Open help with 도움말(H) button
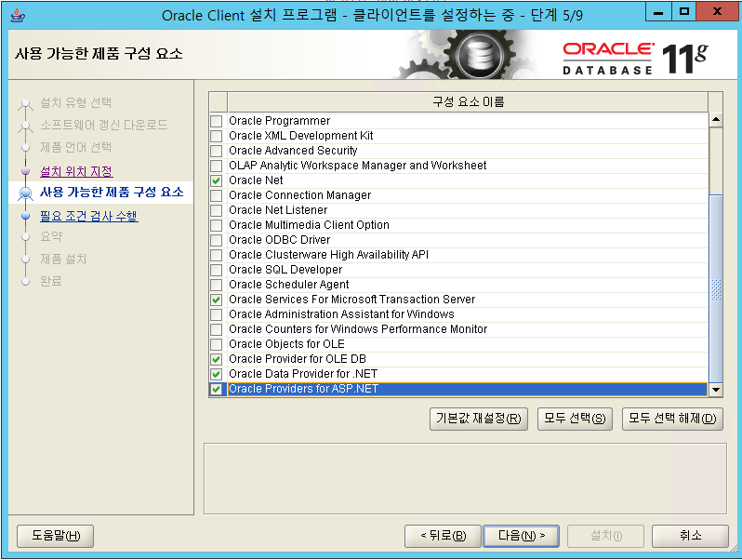This screenshot has width=742, height=560. tap(56, 536)
